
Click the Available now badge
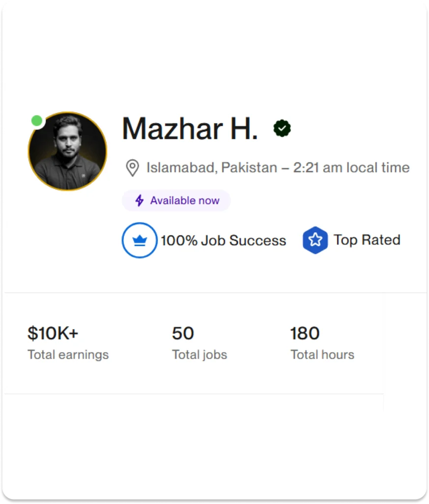pos(176,201)
